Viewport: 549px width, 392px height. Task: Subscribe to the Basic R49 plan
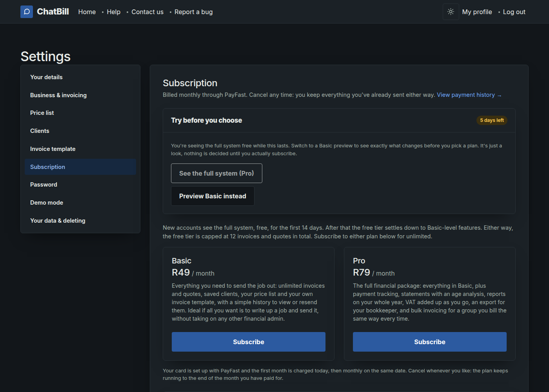click(249, 342)
